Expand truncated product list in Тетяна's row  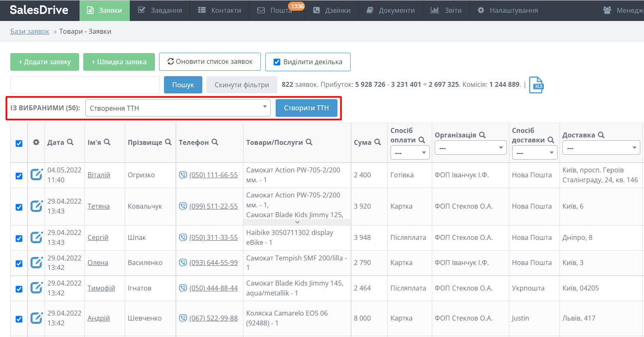pyautogui.click(x=297, y=222)
